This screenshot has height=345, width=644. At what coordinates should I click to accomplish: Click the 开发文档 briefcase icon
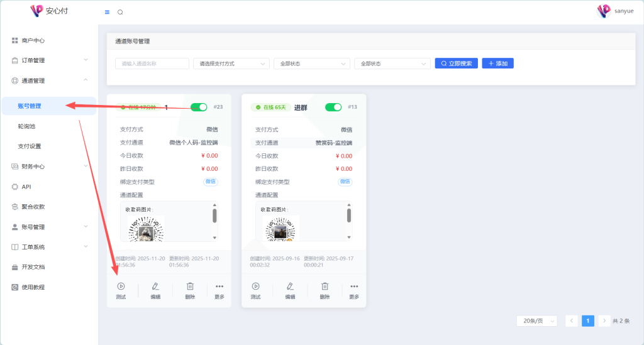[15, 267]
